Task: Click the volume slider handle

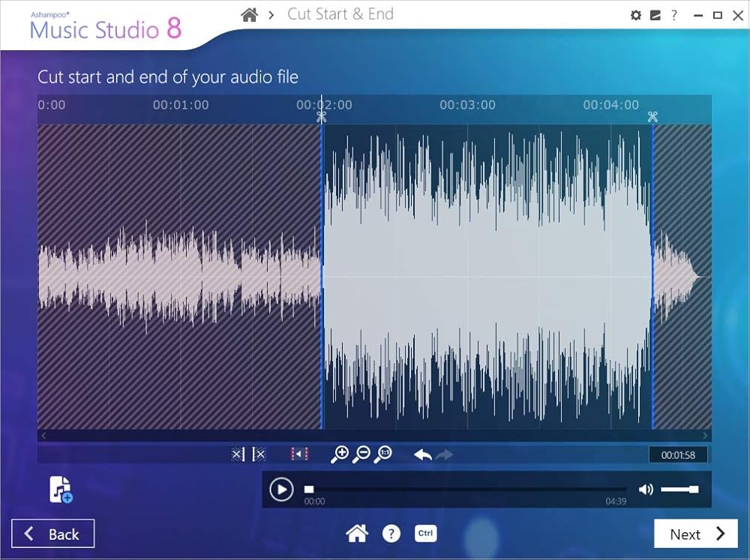Action: tap(694, 490)
